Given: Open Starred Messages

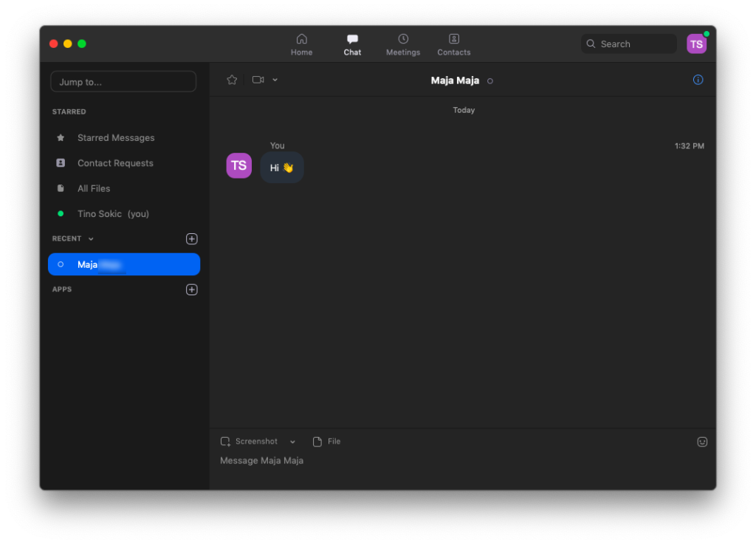Looking at the screenshot, I should point(116,138).
